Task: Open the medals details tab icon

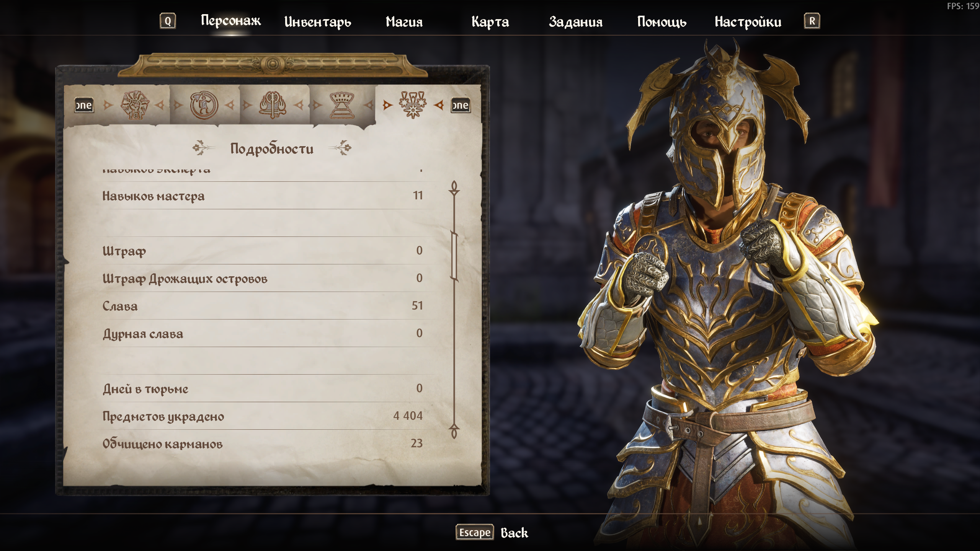Action: point(413,105)
